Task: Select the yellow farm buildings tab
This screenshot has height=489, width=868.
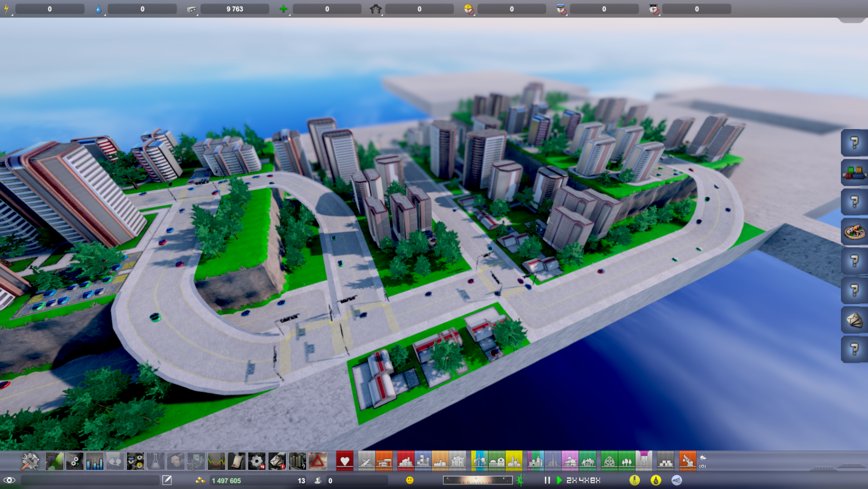Action: 514,461
